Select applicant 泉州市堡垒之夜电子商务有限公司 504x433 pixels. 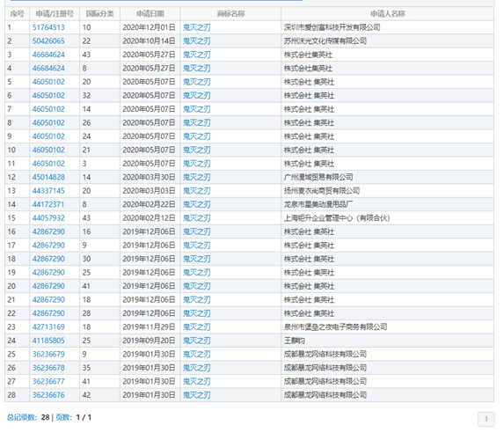coord(336,327)
